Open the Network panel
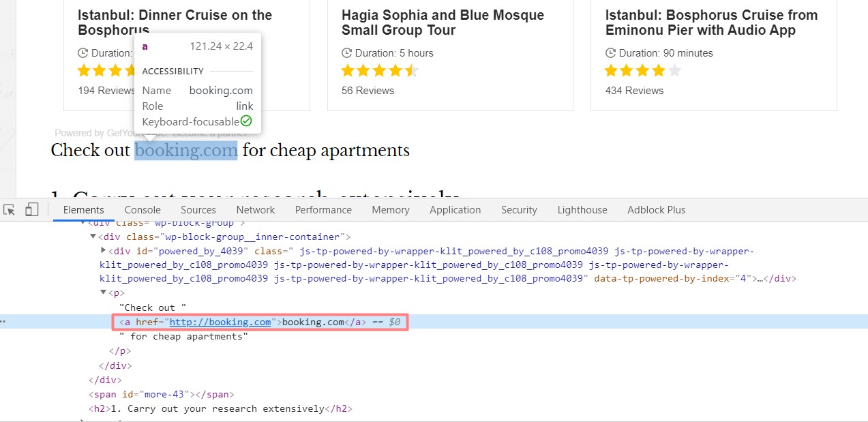The width and height of the screenshot is (868, 422). [255, 209]
